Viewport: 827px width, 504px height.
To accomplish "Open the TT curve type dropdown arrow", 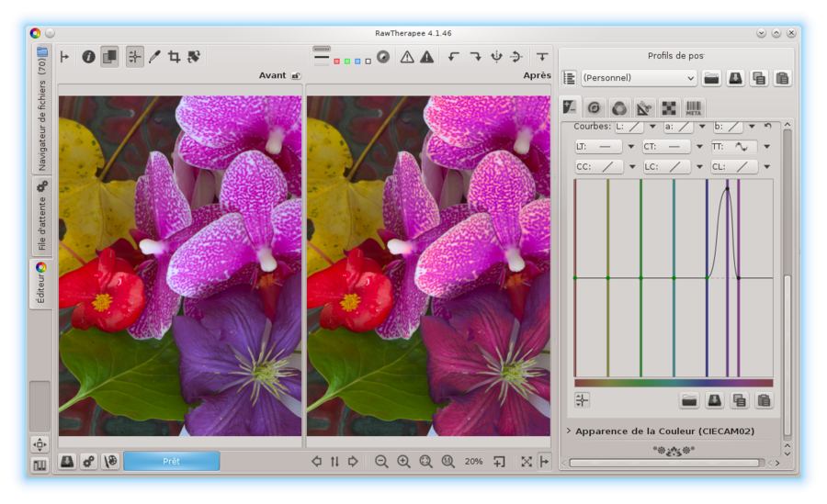I will tap(766, 147).
